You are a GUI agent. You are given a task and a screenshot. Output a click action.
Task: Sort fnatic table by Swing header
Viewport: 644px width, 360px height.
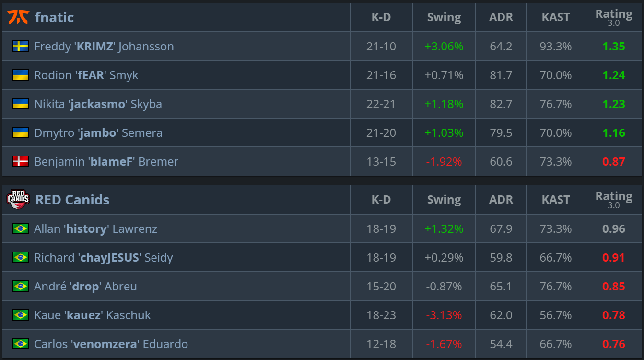point(444,17)
